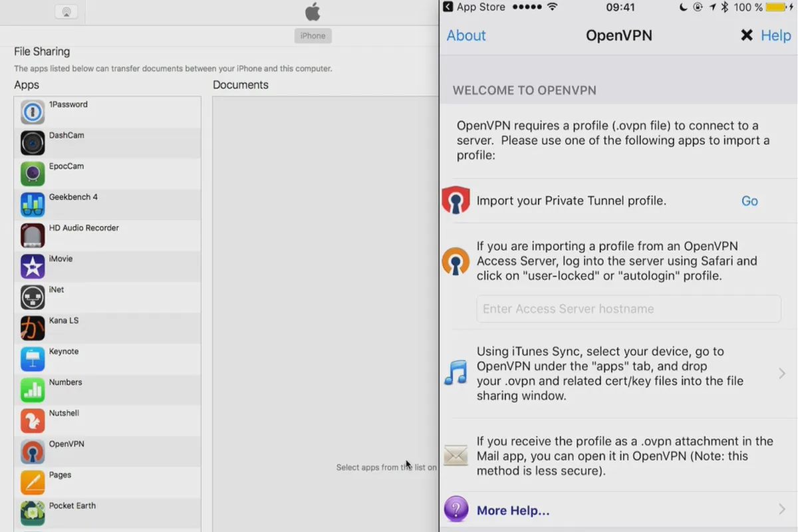Tap the Mail envelope icon
Screen dimensions: 798x532
[x=456, y=456]
